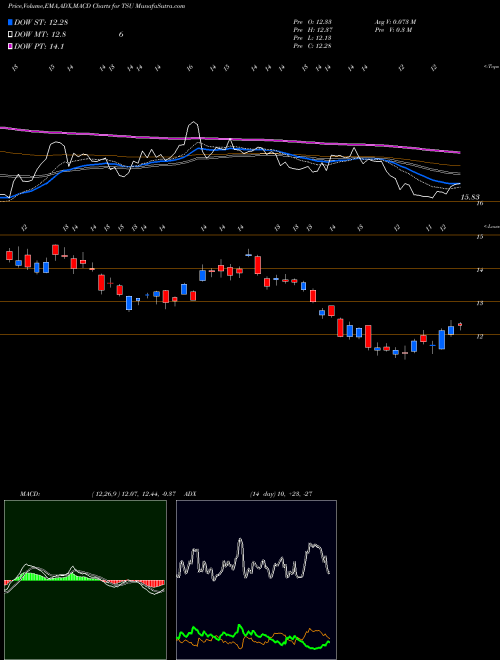
Task: Click the right end of the magenta PT line
Action: pyautogui.click(x=459, y=152)
